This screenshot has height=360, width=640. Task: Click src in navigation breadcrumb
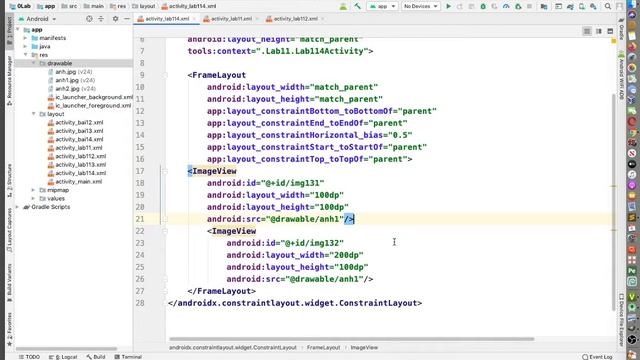[x=69, y=6]
